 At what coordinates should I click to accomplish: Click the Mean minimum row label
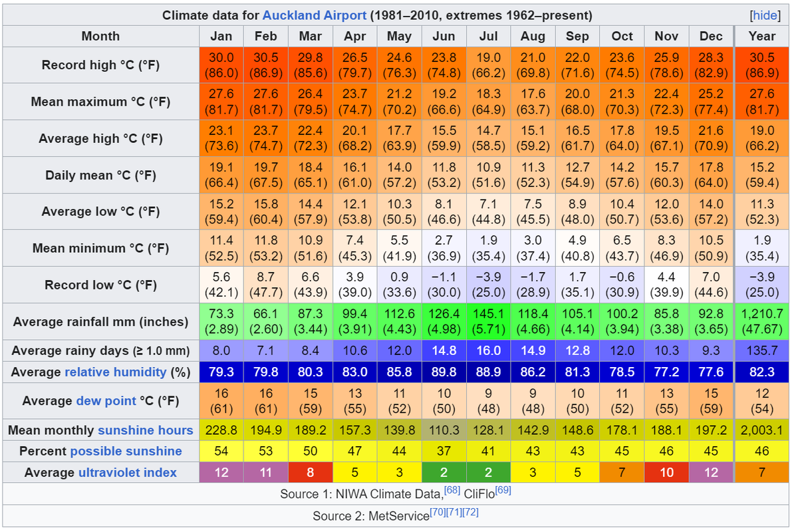tap(101, 248)
